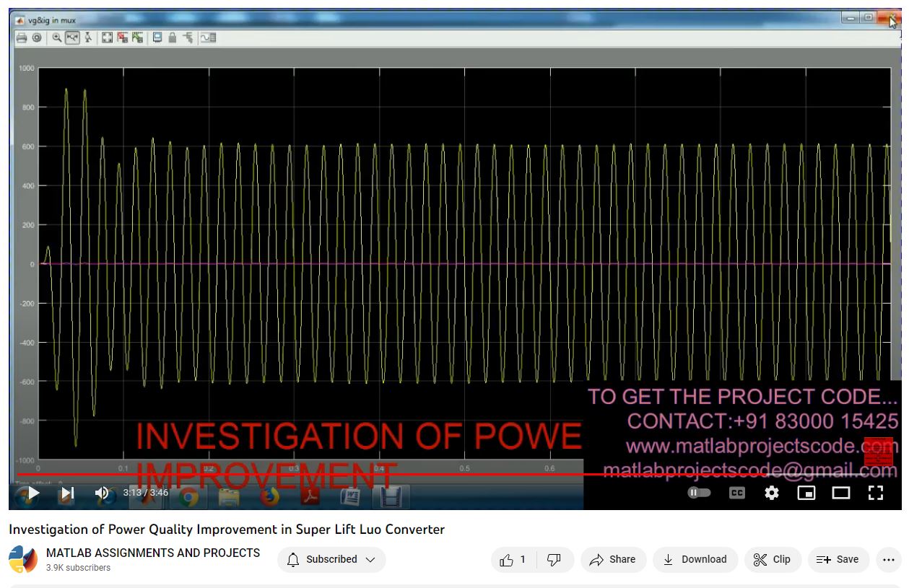Screen dimensions: 909x588
Task: Close the vg&ig in mux window
Action: [890, 18]
